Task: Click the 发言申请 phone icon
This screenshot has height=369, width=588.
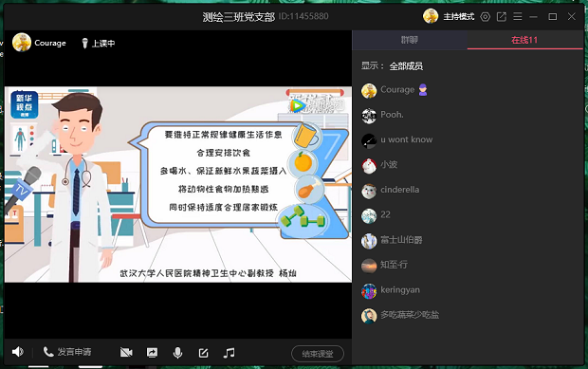Action: click(x=48, y=352)
